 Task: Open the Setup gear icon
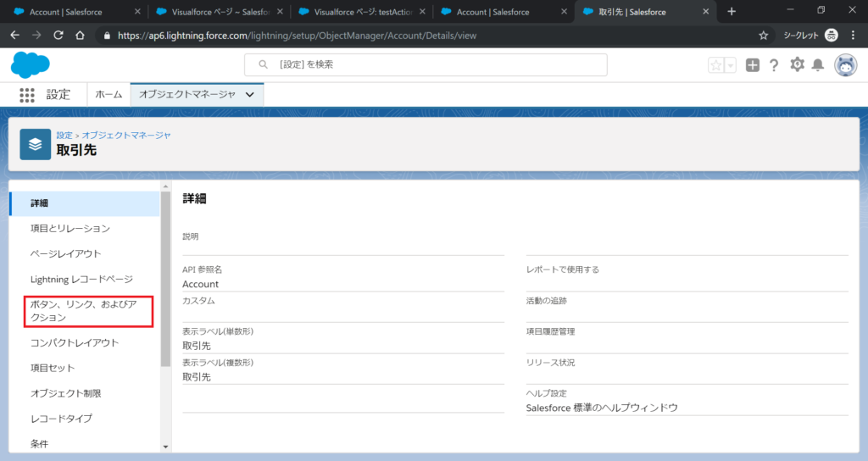[797, 65]
